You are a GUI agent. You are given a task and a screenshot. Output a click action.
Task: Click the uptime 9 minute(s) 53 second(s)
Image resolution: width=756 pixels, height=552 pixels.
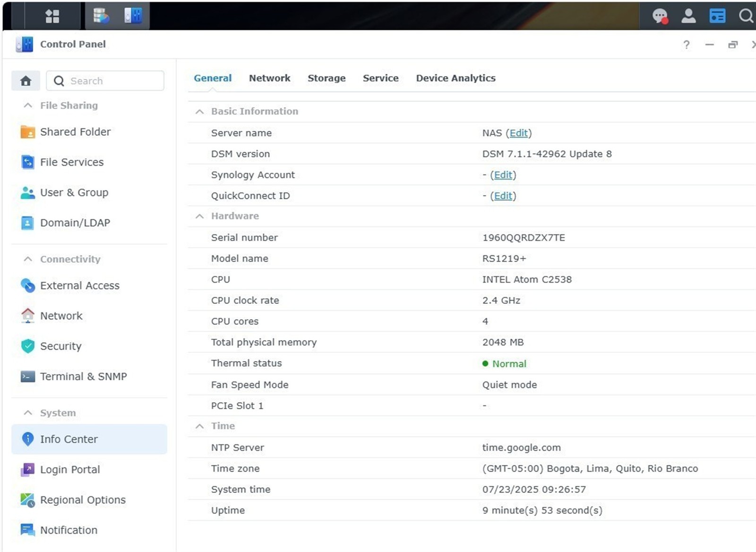coord(542,510)
